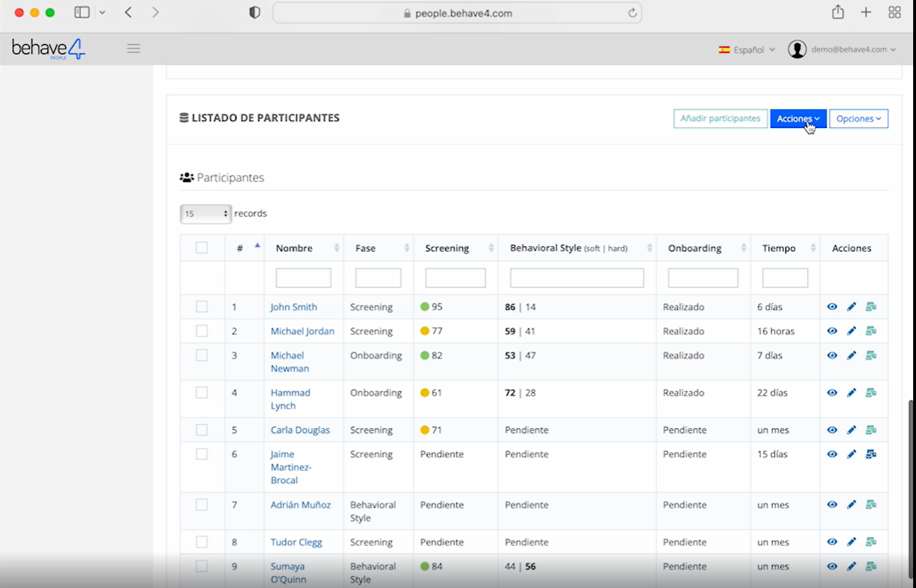Screen dimensions: 916x588
Task: Tick the select-all checkbox in table header
Action: click(x=202, y=247)
